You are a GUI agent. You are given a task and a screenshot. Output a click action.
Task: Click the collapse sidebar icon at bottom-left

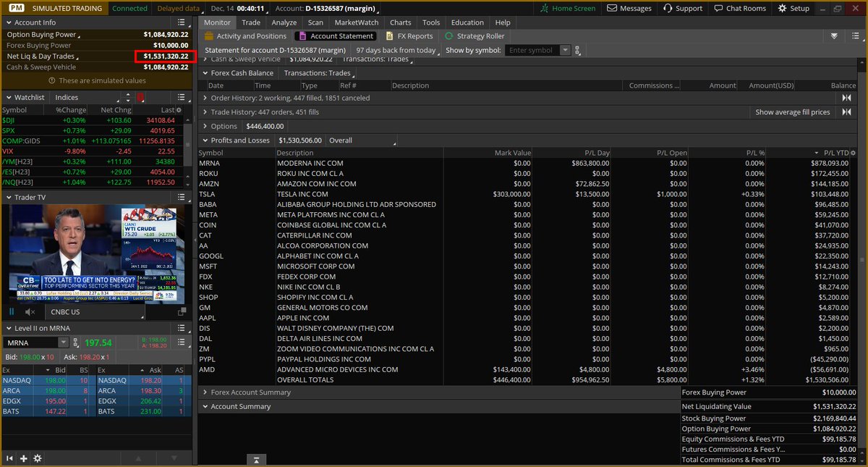tap(9, 458)
